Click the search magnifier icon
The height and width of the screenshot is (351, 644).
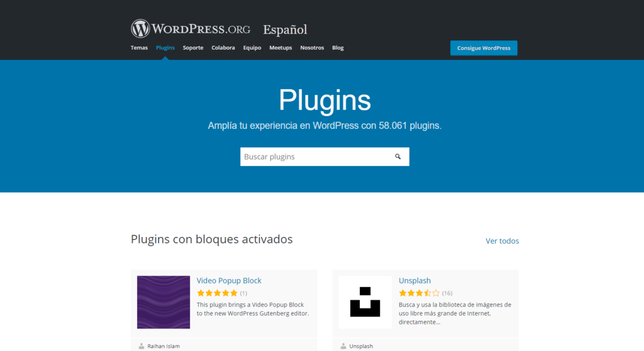click(x=397, y=157)
